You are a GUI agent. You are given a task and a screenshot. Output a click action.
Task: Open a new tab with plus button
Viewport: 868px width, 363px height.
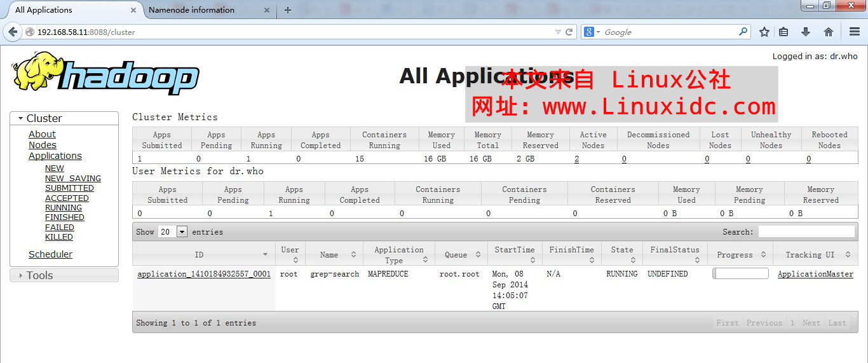[288, 10]
